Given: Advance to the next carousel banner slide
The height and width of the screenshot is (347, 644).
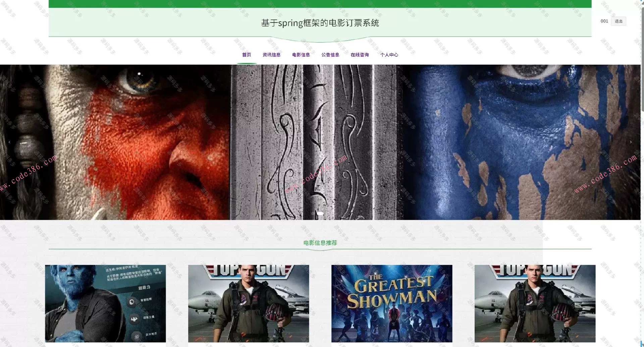Looking at the screenshot, I should [x=631, y=142].
